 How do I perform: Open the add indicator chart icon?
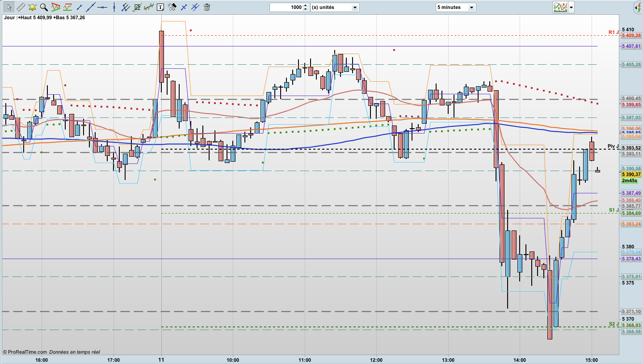tap(560, 7)
